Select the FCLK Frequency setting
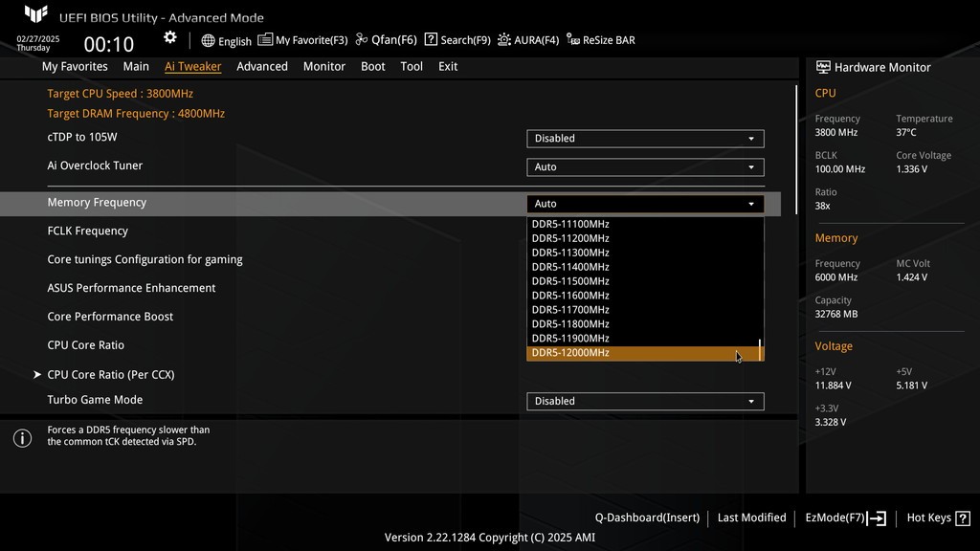 click(87, 231)
